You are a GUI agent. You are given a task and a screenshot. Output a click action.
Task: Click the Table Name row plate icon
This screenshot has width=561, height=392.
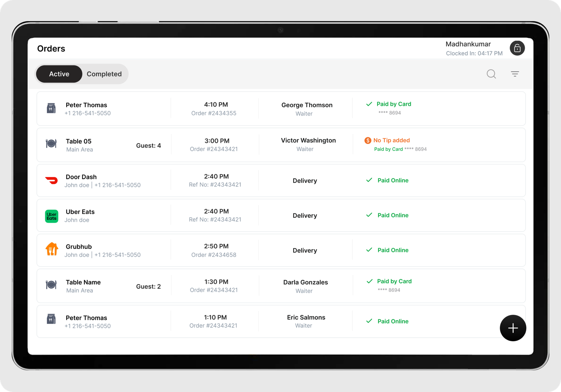[x=51, y=285]
